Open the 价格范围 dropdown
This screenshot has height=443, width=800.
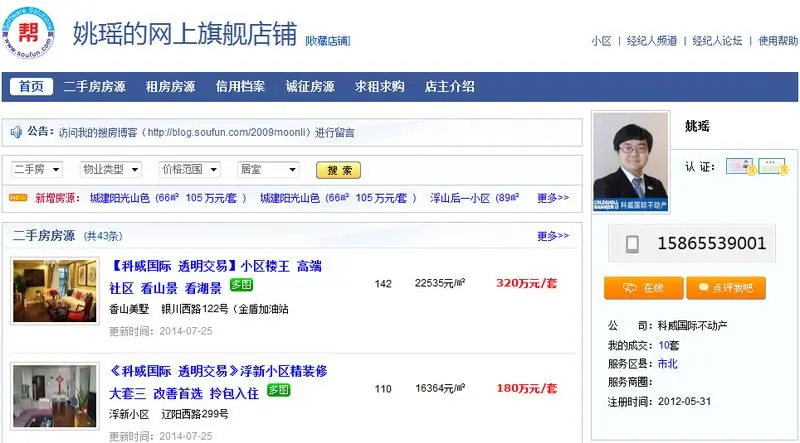(x=190, y=169)
